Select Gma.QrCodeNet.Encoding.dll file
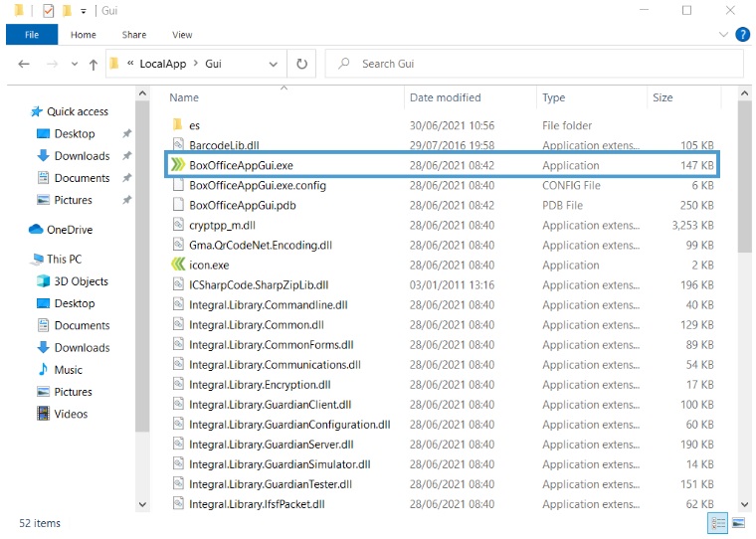 click(x=261, y=245)
